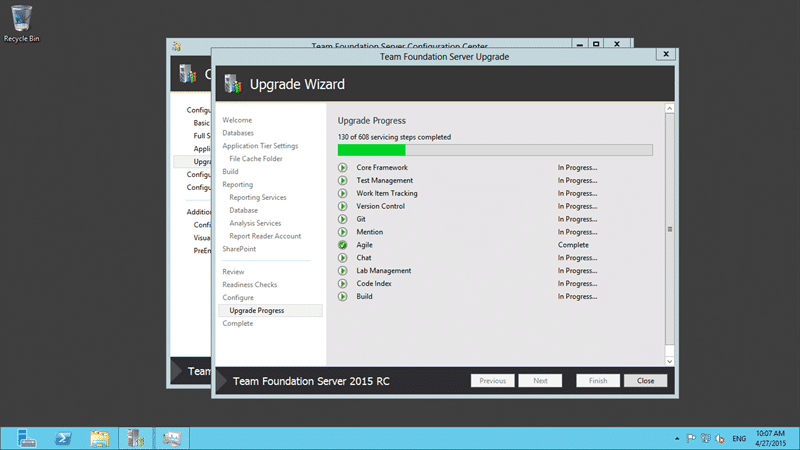Select the Databases wizard step

238,133
